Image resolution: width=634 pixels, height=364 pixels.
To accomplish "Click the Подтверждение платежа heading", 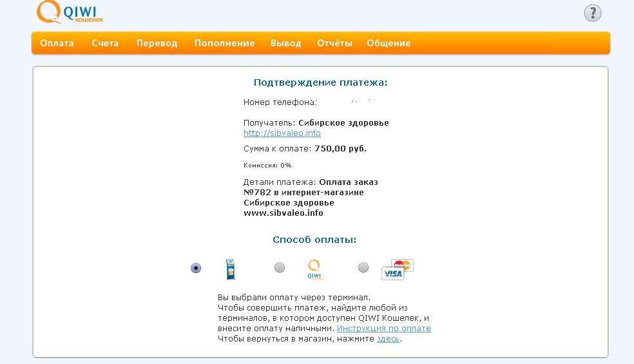I will 320,82.
